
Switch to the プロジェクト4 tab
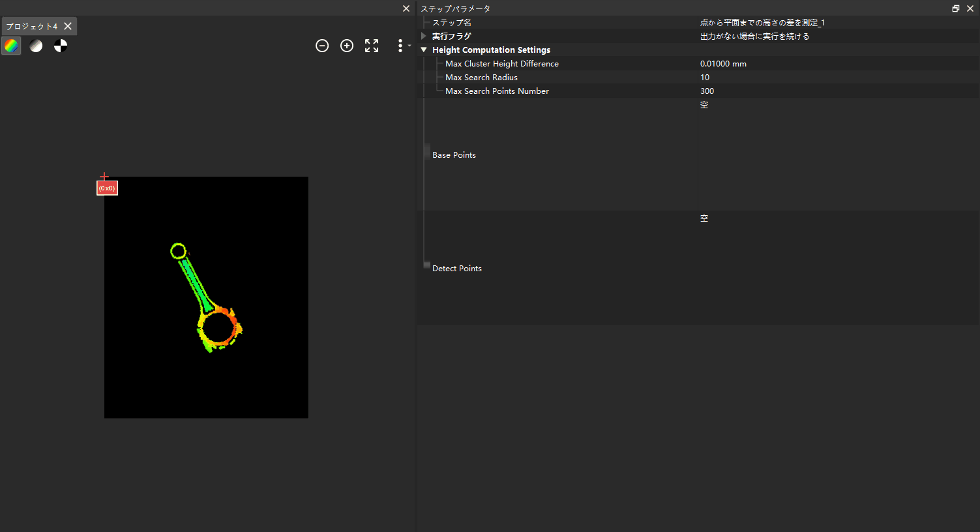32,27
